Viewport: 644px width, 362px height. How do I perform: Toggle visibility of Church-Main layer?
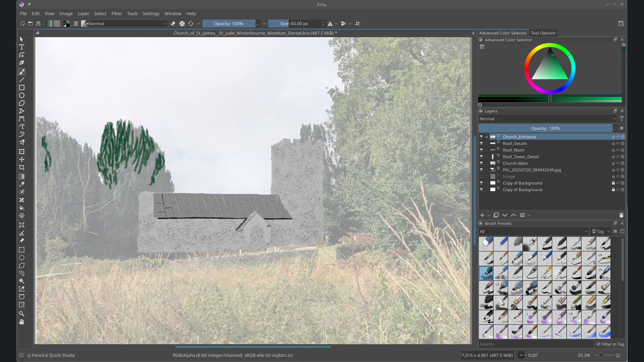tap(481, 163)
